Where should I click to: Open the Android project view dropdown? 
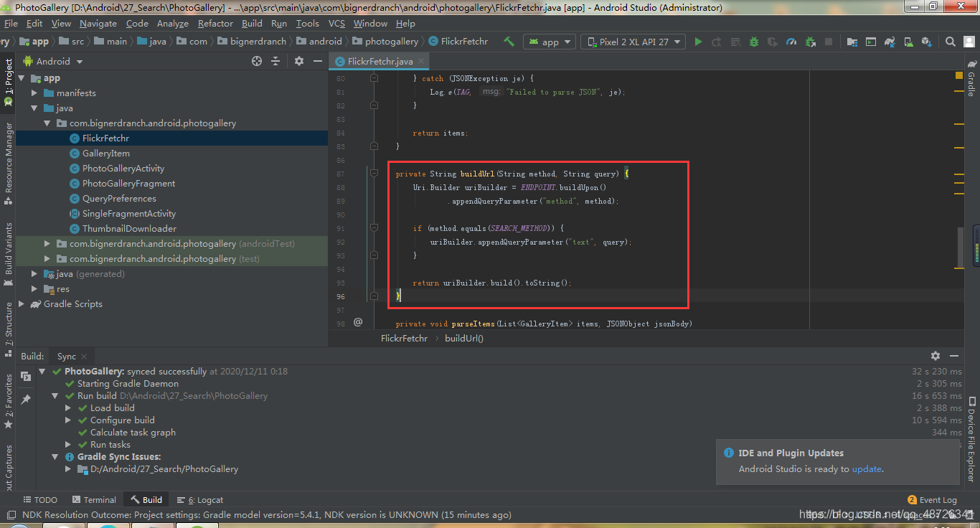click(53, 61)
